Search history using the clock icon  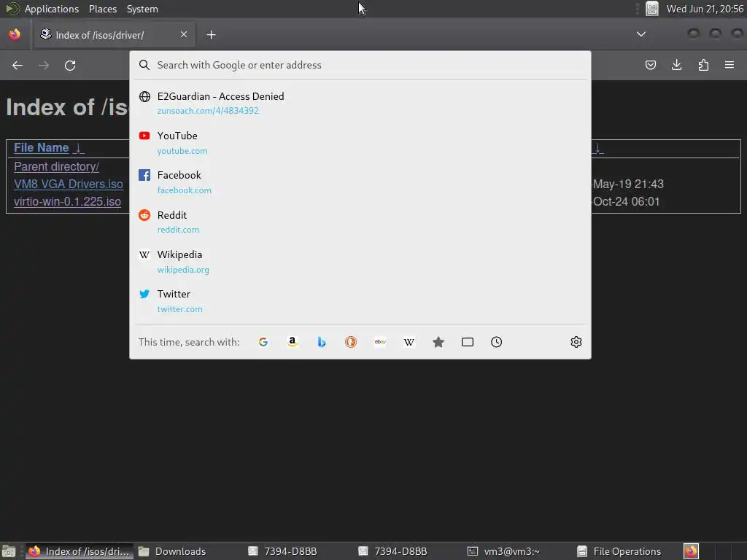496,342
